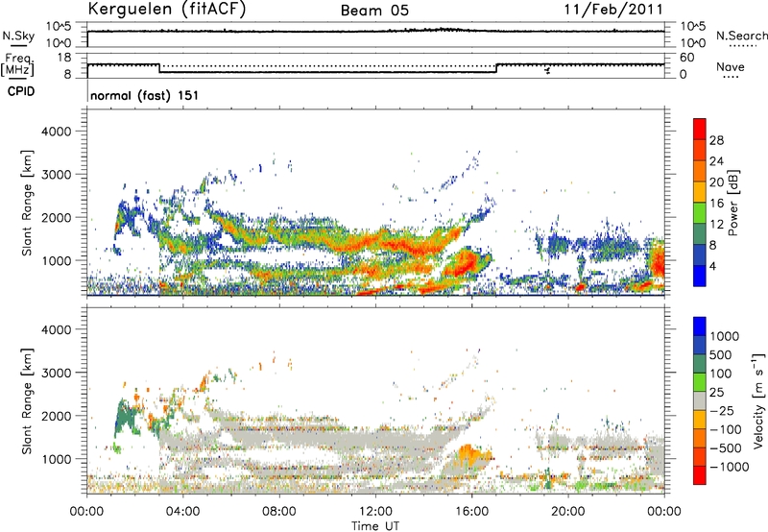Click 'normal (fast) 151' text
Viewport: 768px width, 532px height.
tap(145, 95)
